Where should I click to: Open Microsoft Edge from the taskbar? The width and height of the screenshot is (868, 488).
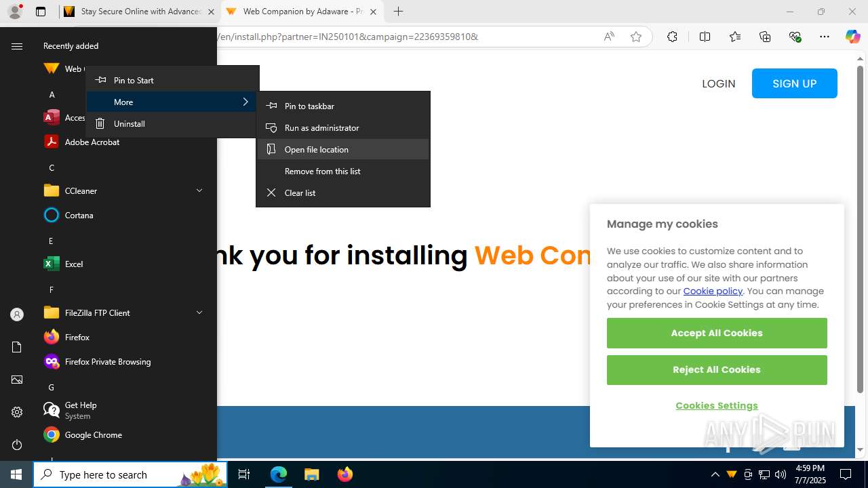(x=279, y=474)
